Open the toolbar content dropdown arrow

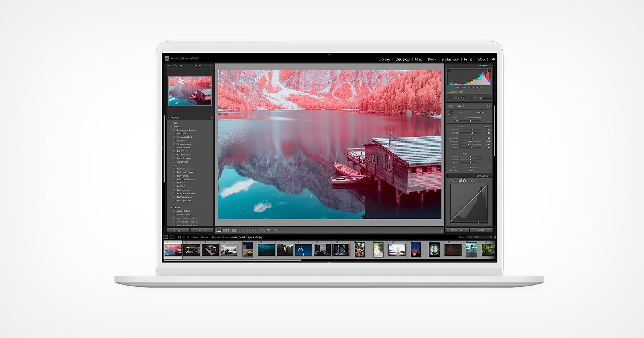tap(441, 230)
